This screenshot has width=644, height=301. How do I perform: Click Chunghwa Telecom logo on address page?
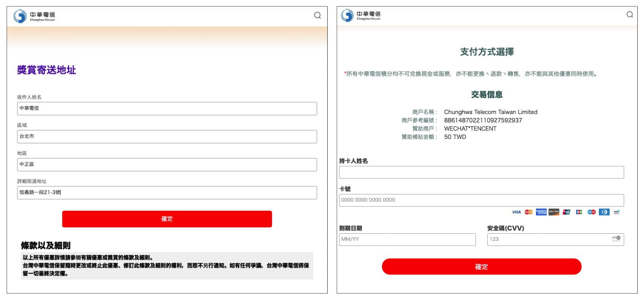coord(34,16)
